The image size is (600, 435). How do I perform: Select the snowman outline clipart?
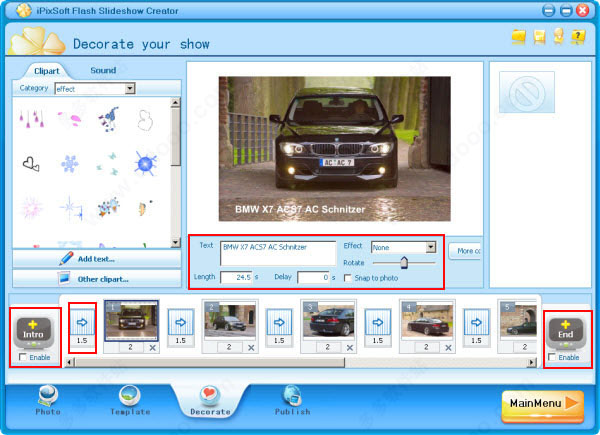click(145, 120)
